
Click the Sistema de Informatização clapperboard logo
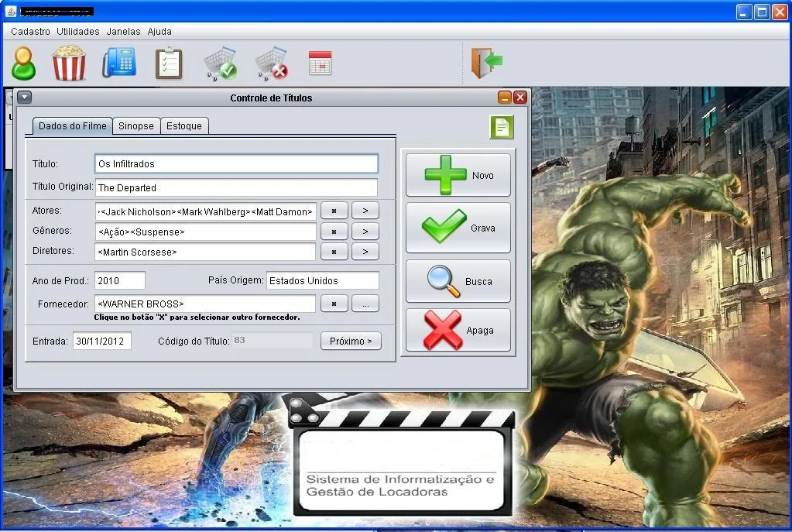pos(402,457)
